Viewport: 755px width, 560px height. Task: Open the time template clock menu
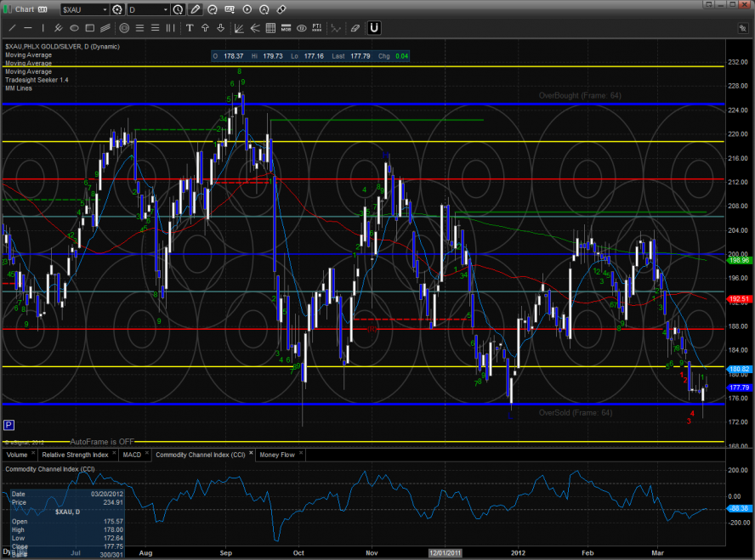(178, 10)
